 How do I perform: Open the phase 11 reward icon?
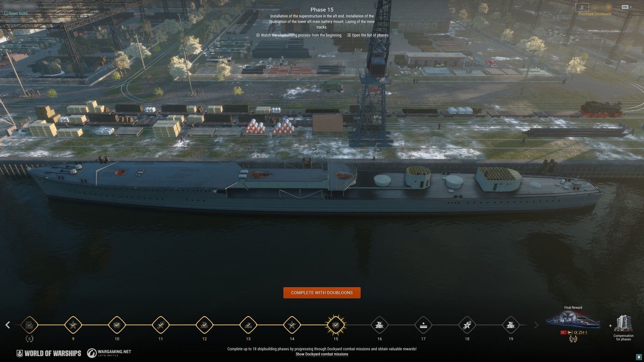coord(161,325)
